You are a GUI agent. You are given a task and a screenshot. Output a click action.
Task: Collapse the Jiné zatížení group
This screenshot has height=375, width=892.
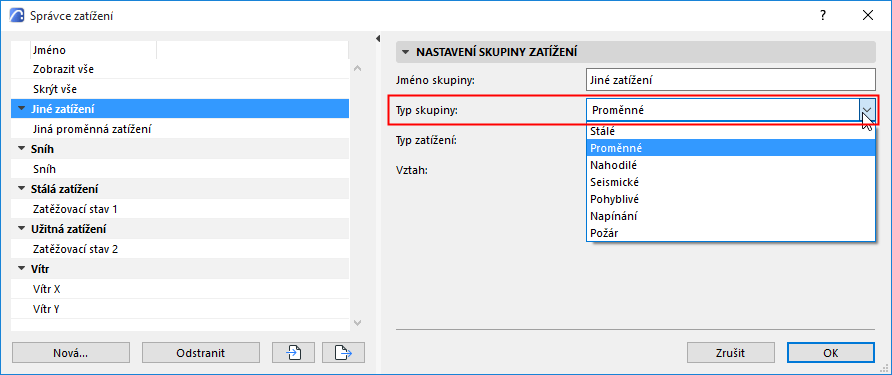pyautogui.click(x=22, y=108)
